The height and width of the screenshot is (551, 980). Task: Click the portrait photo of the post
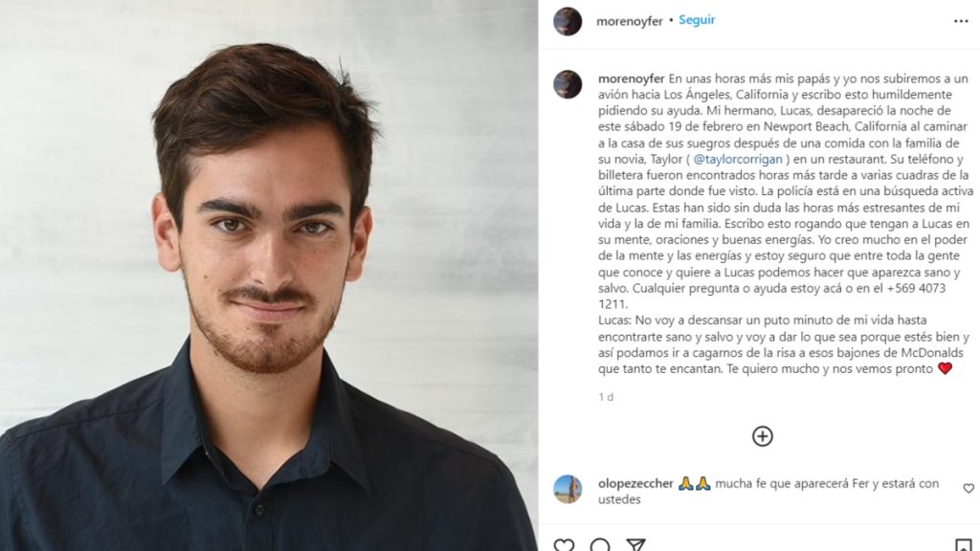[269, 275]
